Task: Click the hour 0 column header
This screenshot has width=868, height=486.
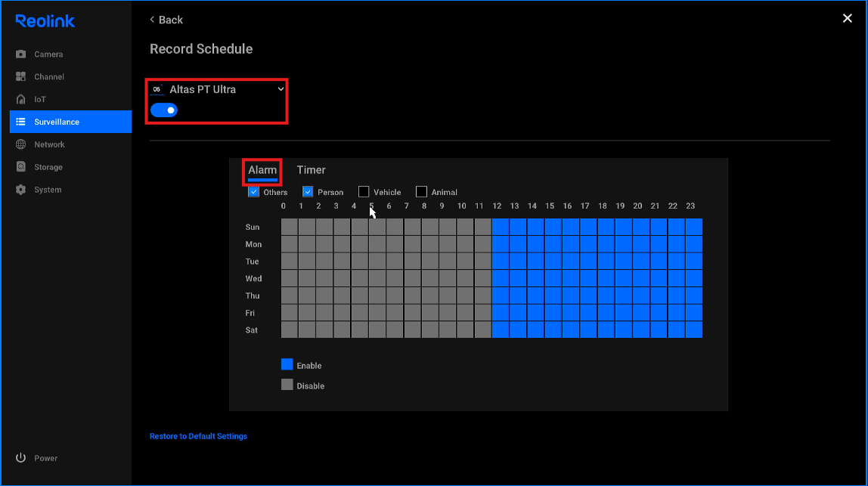Action: pos(284,206)
